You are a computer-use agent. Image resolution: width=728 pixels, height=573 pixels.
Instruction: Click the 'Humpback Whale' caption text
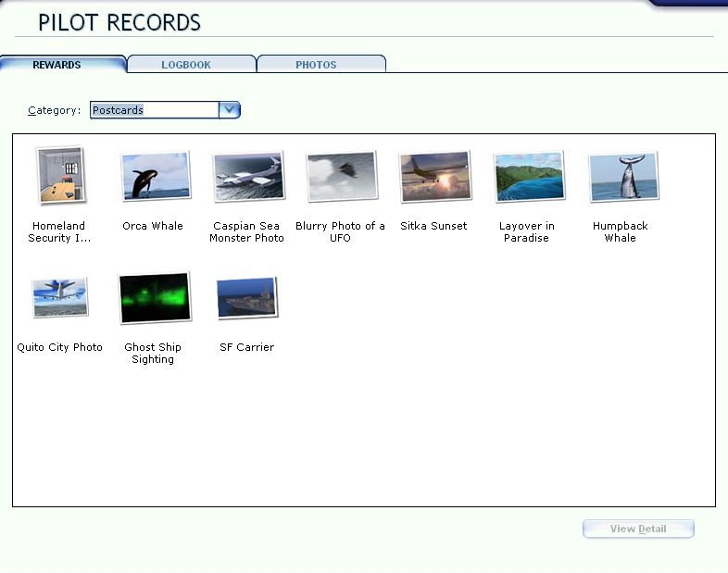[621, 232]
